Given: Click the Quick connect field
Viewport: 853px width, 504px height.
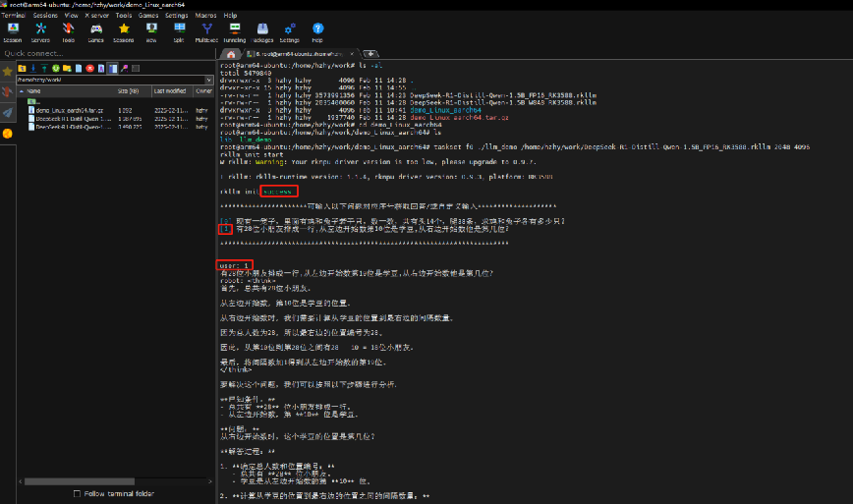Looking at the screenshot, I should [107, 53].
